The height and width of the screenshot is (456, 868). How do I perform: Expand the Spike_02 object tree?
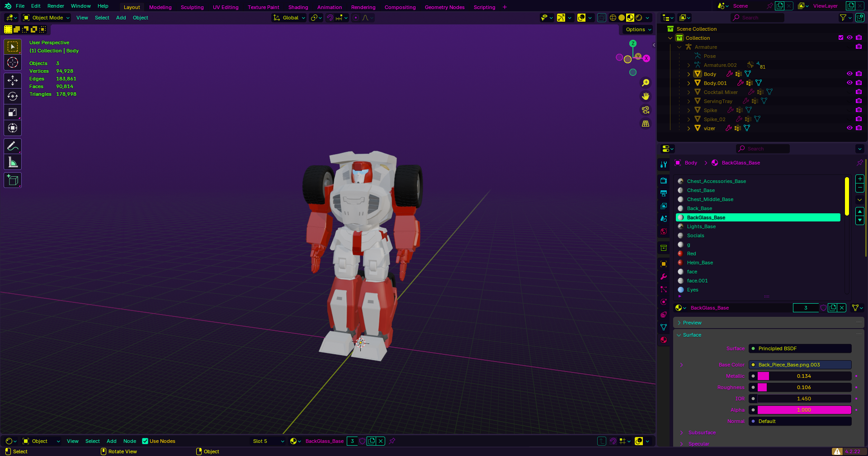[689, 119]
